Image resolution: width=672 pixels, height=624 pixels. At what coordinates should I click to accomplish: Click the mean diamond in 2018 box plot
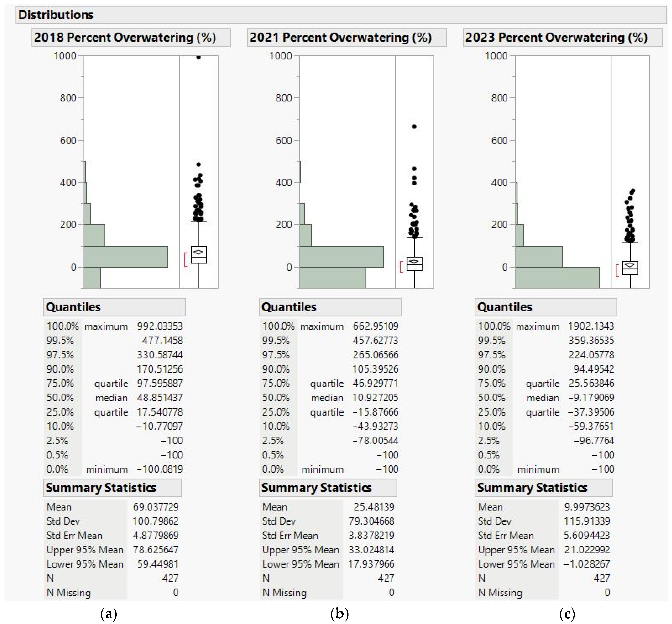click(x=198, y=252)
